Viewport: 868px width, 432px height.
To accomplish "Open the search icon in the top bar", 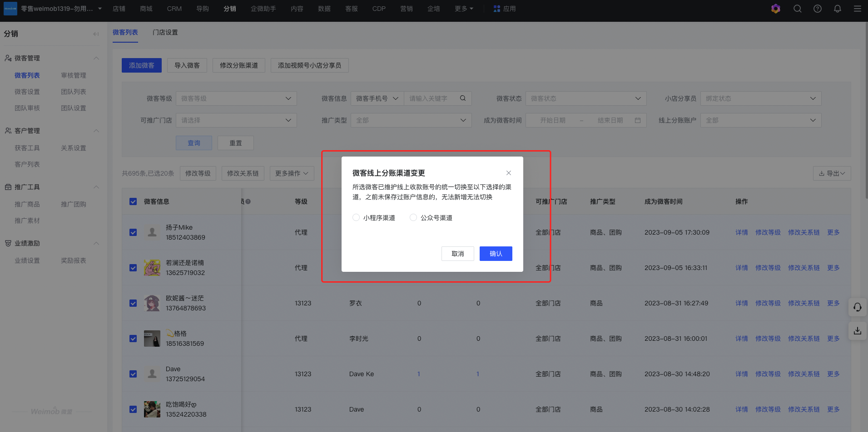I will pyautogui.click(x=797, y=9).
